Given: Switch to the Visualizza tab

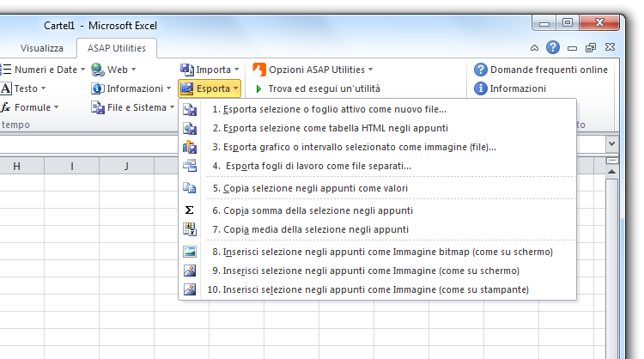Looking at the screenshot, I should pos(42,48).
